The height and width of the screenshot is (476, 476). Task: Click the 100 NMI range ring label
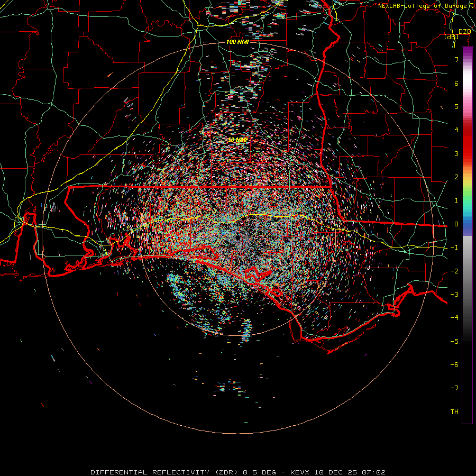pyautogui.click(x=237, y=42)
